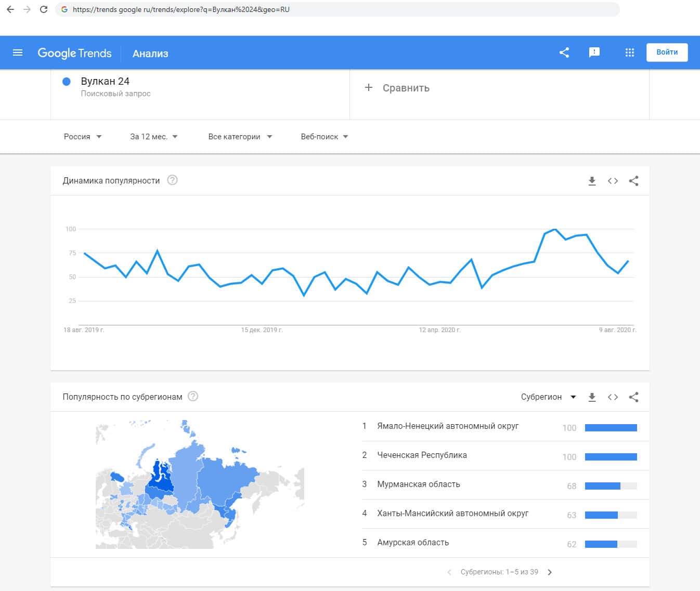
Task: Click the share icon in header
Action: point(564,52)
